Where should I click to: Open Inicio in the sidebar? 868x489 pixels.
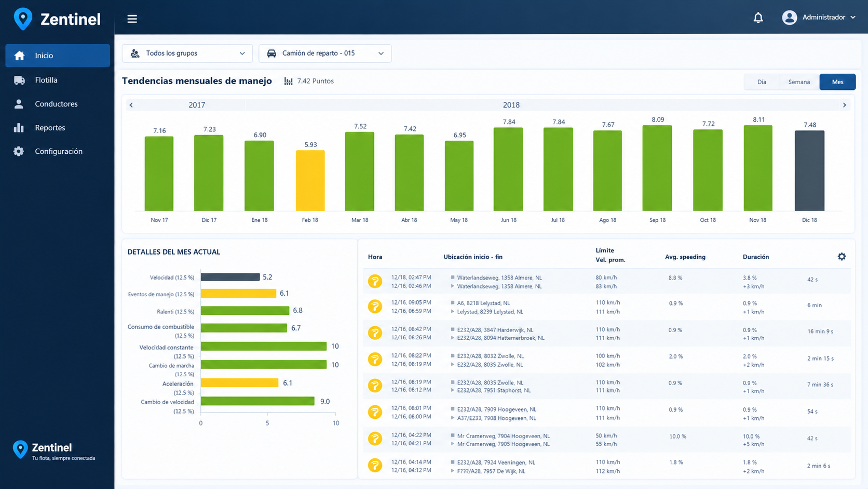click(x=58, y=56)
